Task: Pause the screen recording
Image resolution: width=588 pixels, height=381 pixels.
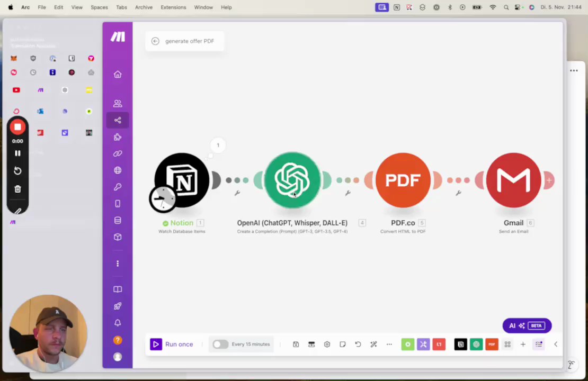Action: pos(17,153)
